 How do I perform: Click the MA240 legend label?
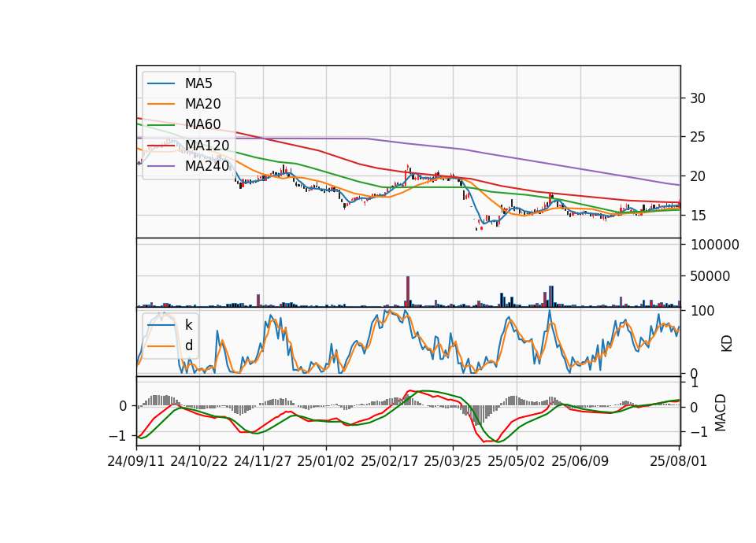pyautogui.click(x=207, y=166)
